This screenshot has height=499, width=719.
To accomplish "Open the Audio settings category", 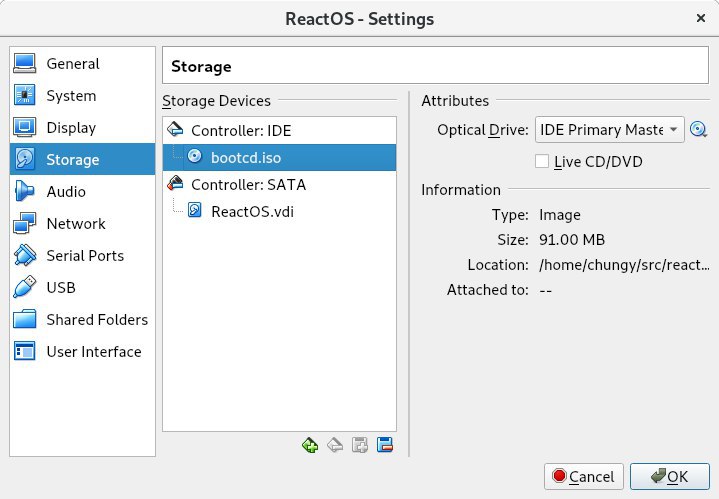I will 65,192.
